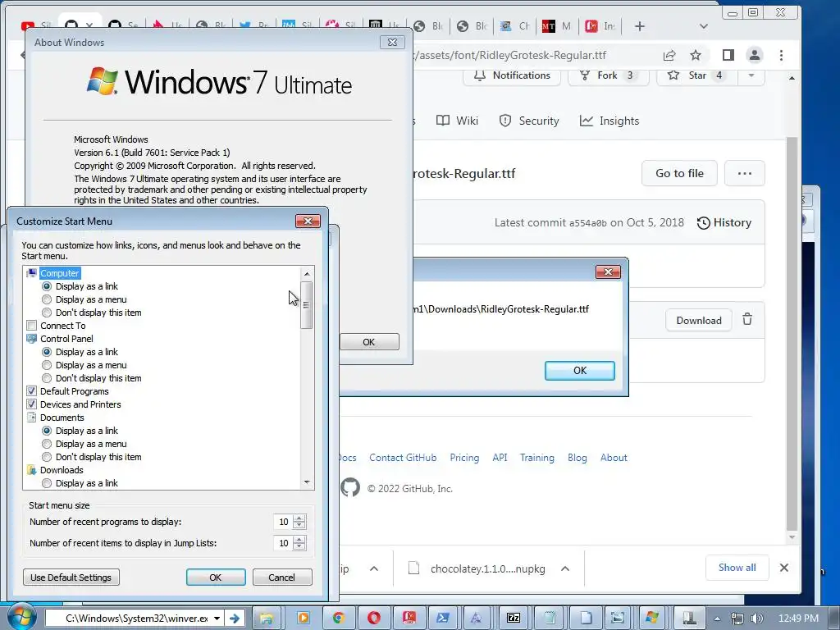The width and height of the screenshot is (840, 630).
Task: Click the taskbar address input field
Action: 129,619
